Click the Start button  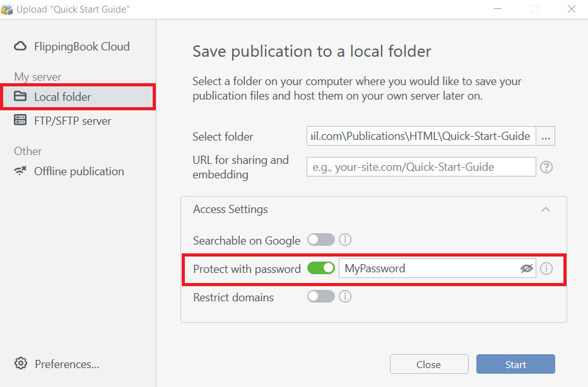pyautogui.click(x=515, y=364)
